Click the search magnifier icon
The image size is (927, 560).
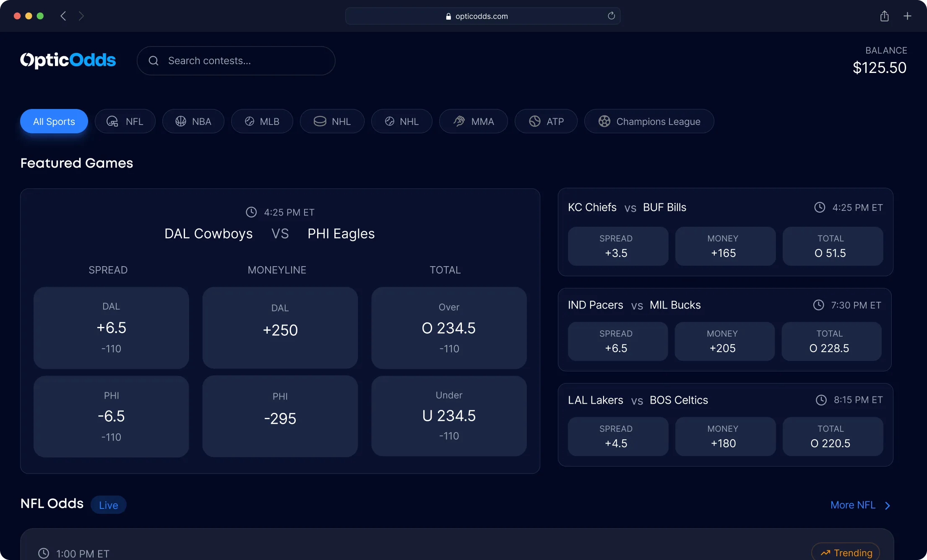click(154, 61)
